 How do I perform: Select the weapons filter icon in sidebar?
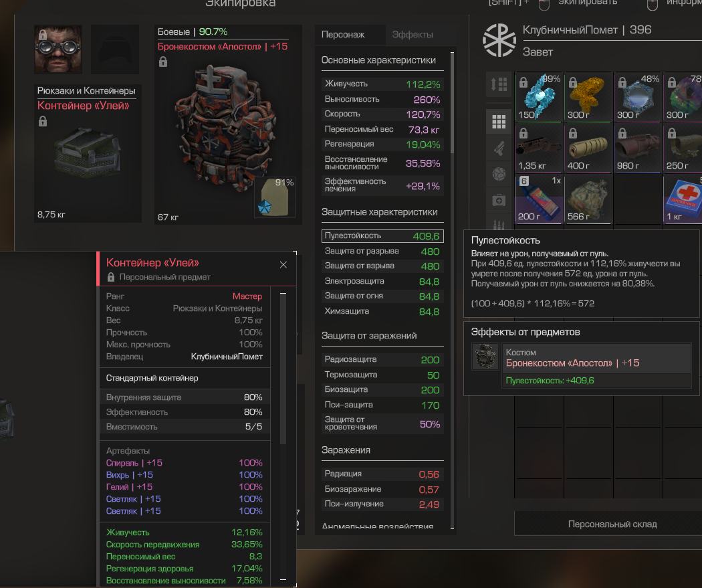499,148
